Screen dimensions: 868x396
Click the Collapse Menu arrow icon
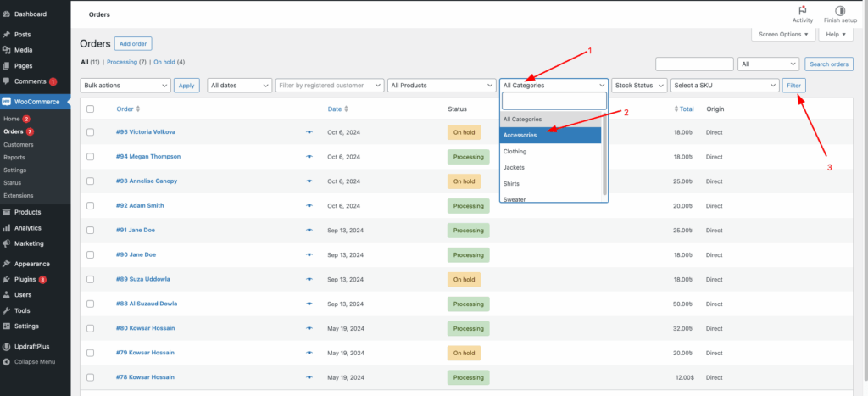coord(7,362)
